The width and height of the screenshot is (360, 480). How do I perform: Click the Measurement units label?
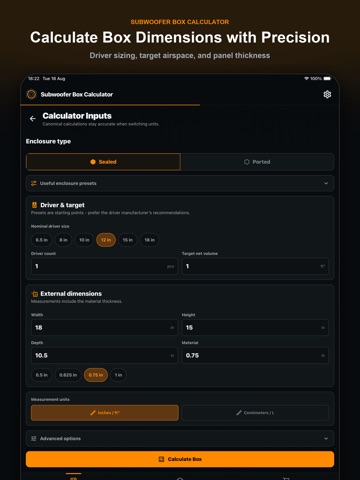coord(50,399)
